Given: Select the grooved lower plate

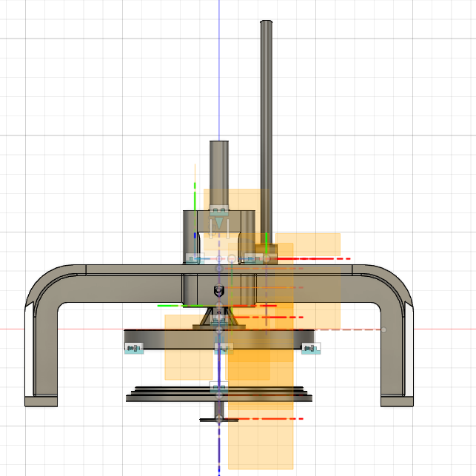Looking at the screenshot, I should point(219,394).
